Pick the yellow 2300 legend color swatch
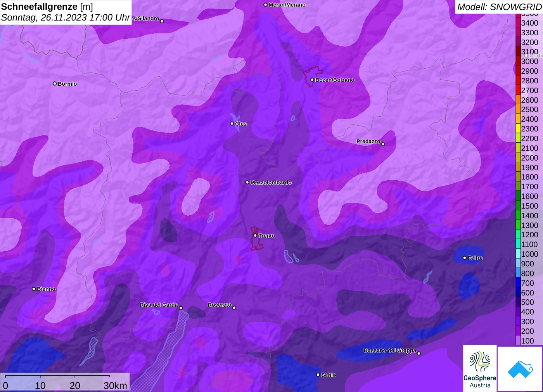 pos(518,129)
